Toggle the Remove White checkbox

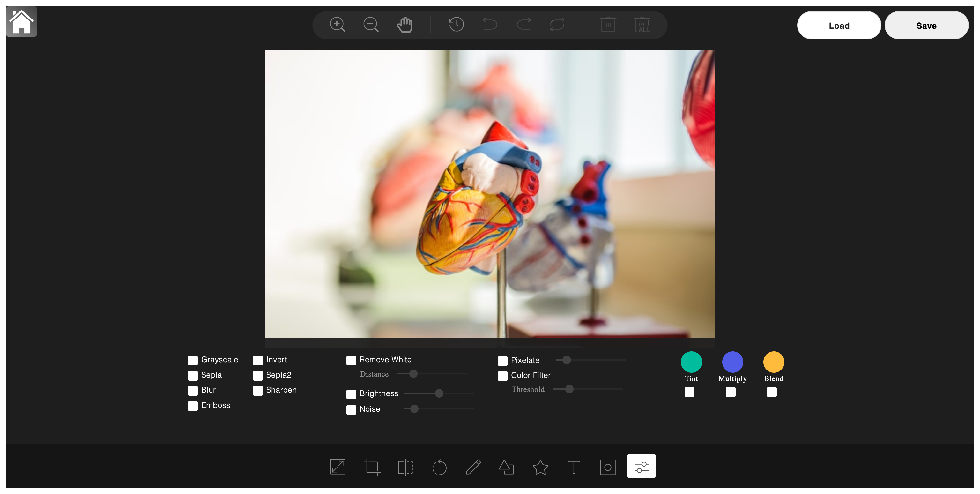[351, 360]
